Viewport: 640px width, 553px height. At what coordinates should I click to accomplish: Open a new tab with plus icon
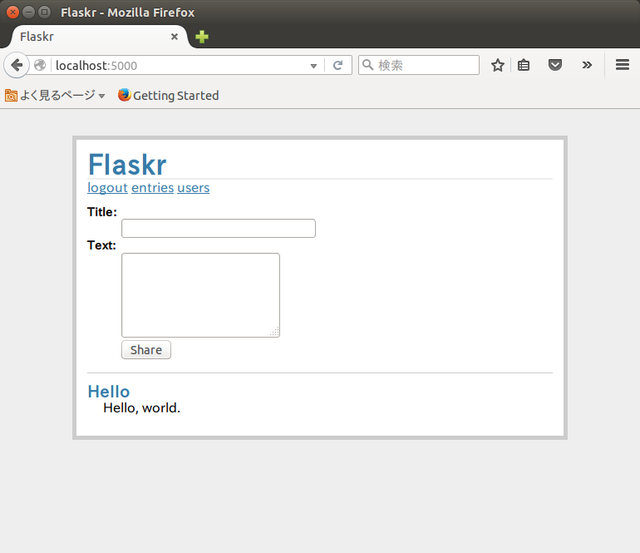(202, 37)
